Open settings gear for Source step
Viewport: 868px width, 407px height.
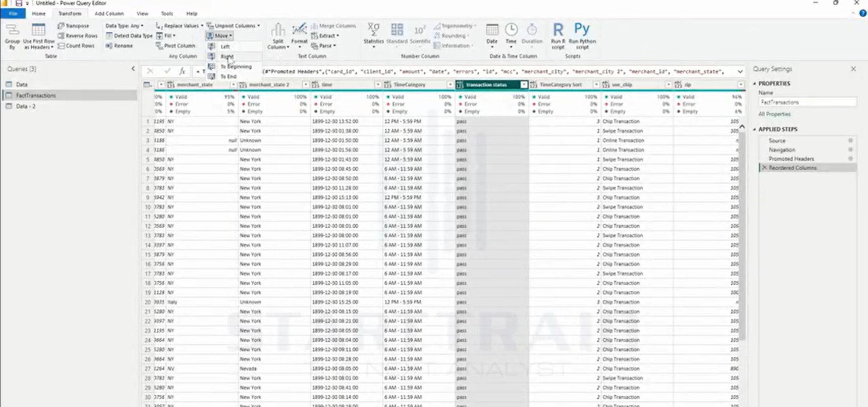850,141
